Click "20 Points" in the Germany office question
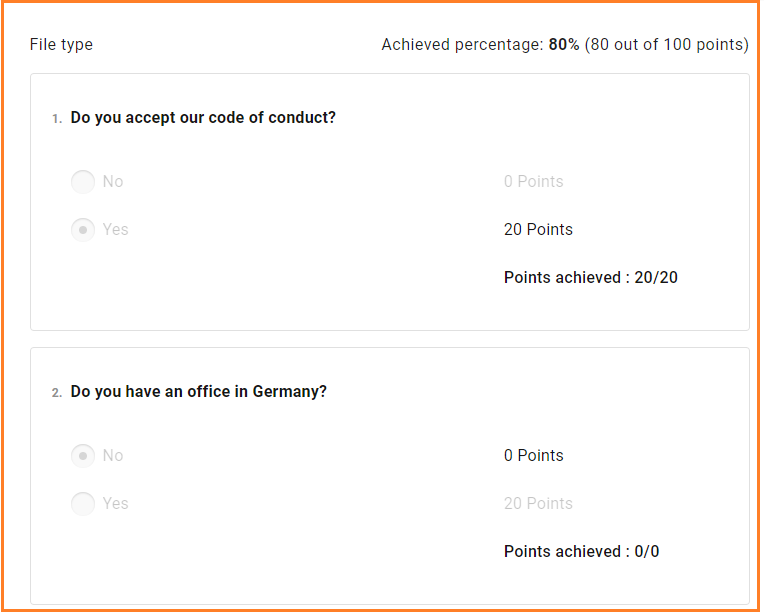The width and height of the screenshot is (764, 613). pyautogui.click(x=538, y=503)
